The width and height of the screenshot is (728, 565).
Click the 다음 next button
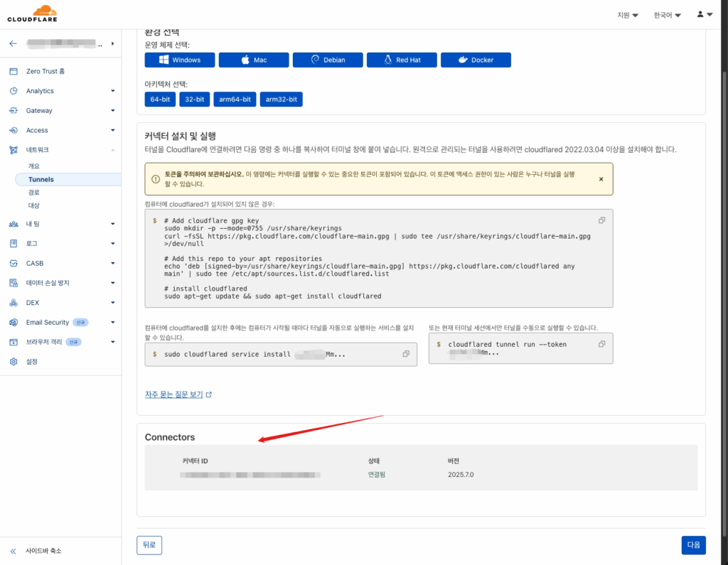click(x=694, y=545)
